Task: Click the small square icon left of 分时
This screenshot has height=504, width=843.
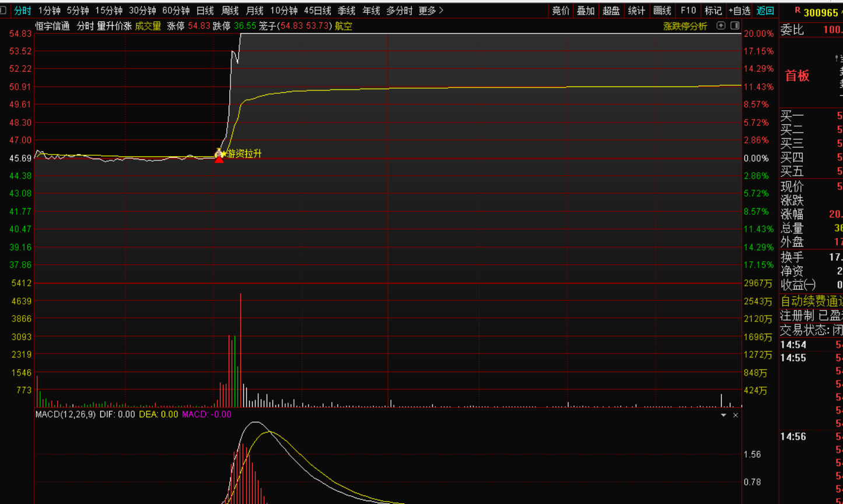Action: click(x=4, y=10)
